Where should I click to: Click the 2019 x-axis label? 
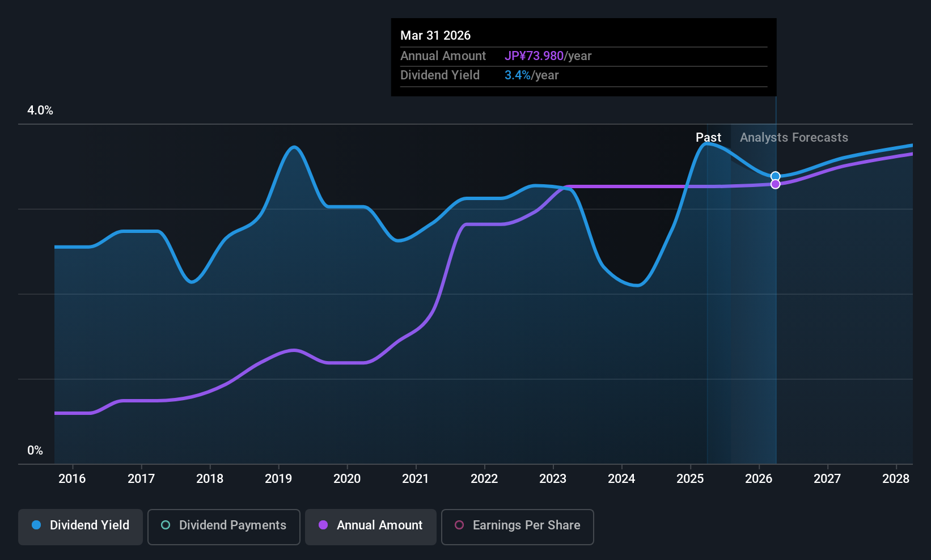click(278, 479)
